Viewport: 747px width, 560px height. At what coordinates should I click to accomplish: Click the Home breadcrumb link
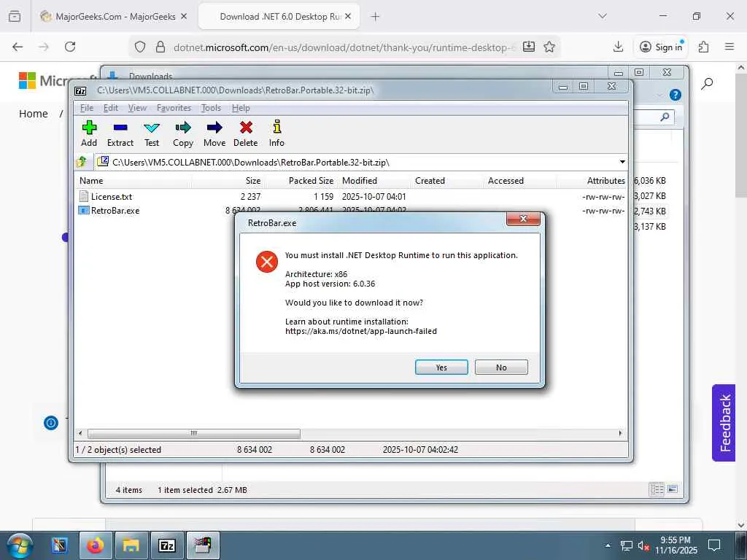(34, 114)
